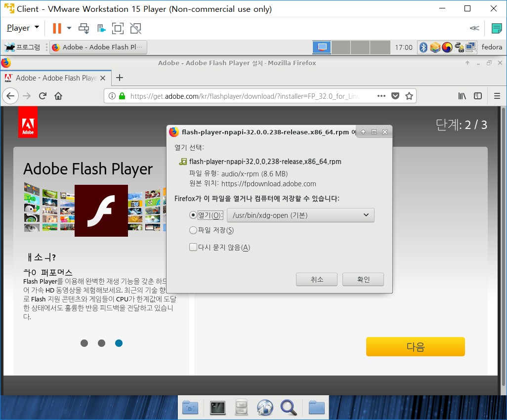The width and height of the screenshot is (507, 420).
Task: Bookmark this page with the star
Action: tap(409, 96)
